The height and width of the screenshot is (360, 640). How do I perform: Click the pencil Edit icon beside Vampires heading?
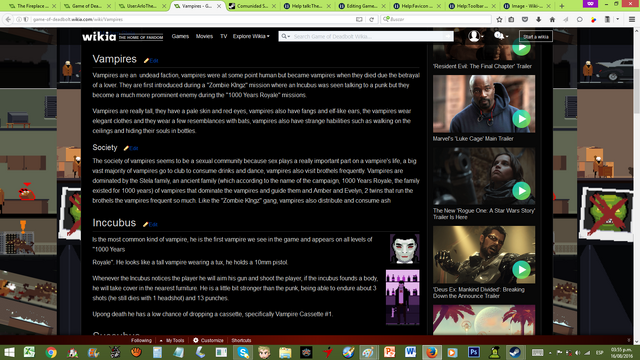point(151,60)
